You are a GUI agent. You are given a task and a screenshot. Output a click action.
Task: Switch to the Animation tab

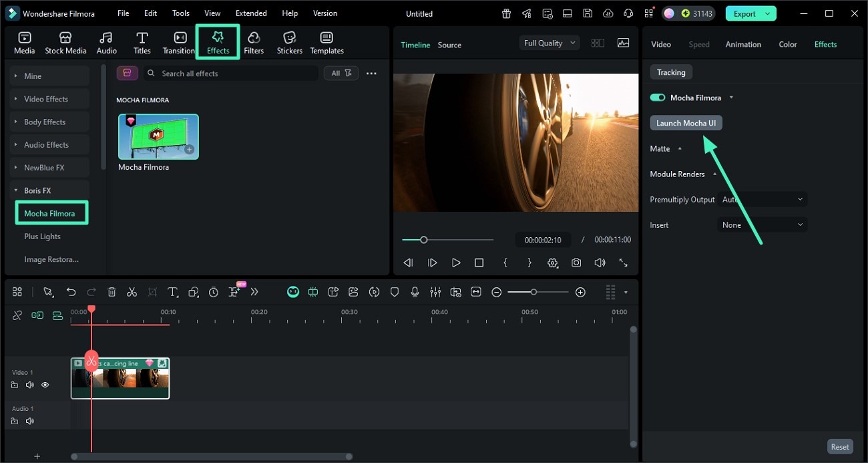(743, 44)
